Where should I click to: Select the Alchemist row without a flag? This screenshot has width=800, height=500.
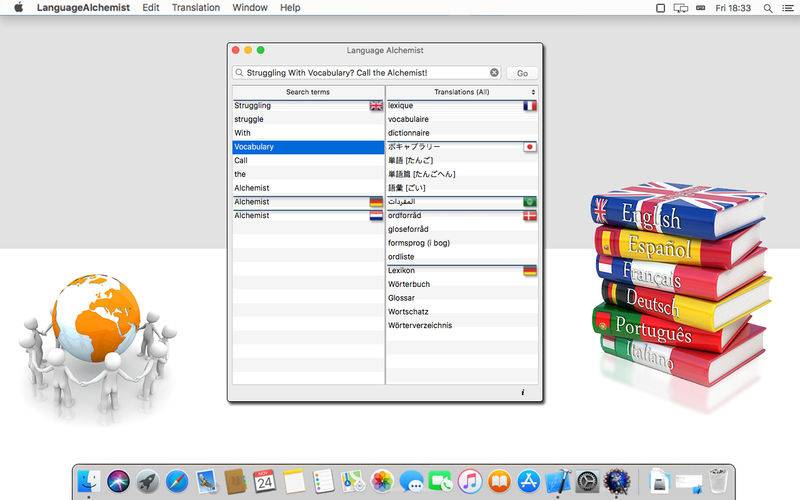(308, 188)
